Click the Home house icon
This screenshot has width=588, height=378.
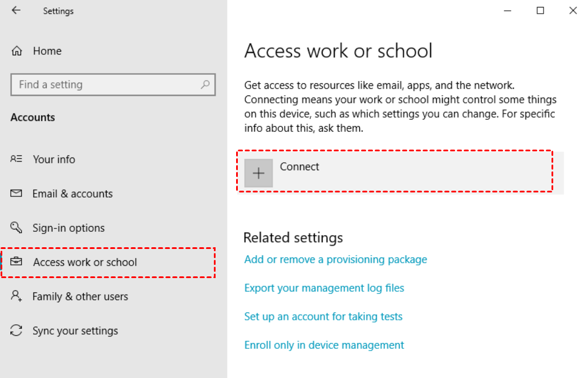[17, 51]
